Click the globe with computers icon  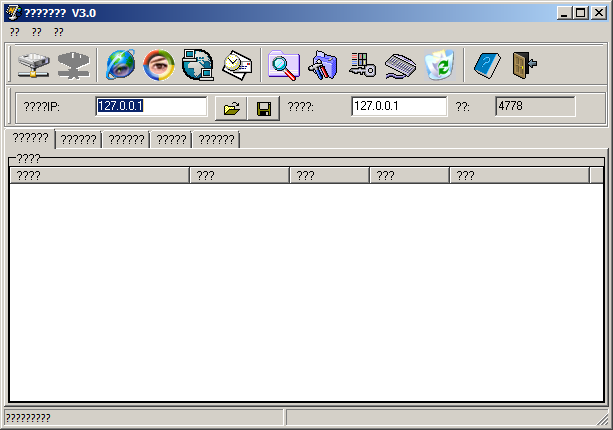tap(197, 65)
